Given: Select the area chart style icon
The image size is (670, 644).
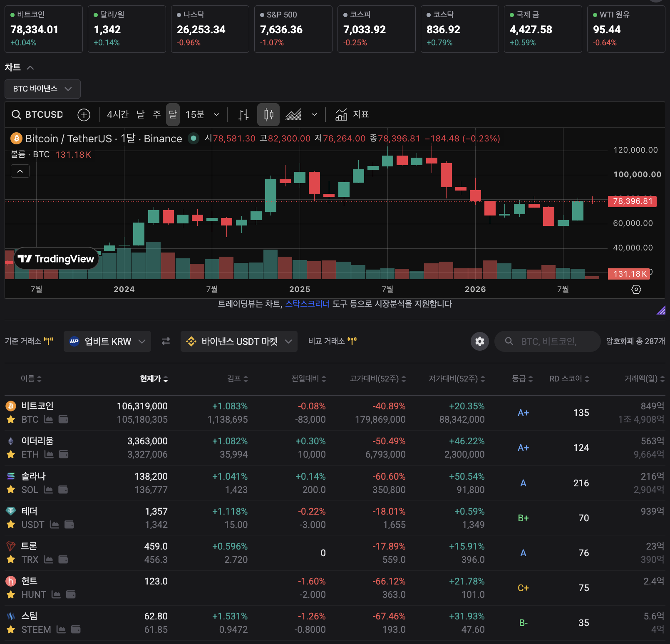Looking at the screenshot, I should [293, 115].
